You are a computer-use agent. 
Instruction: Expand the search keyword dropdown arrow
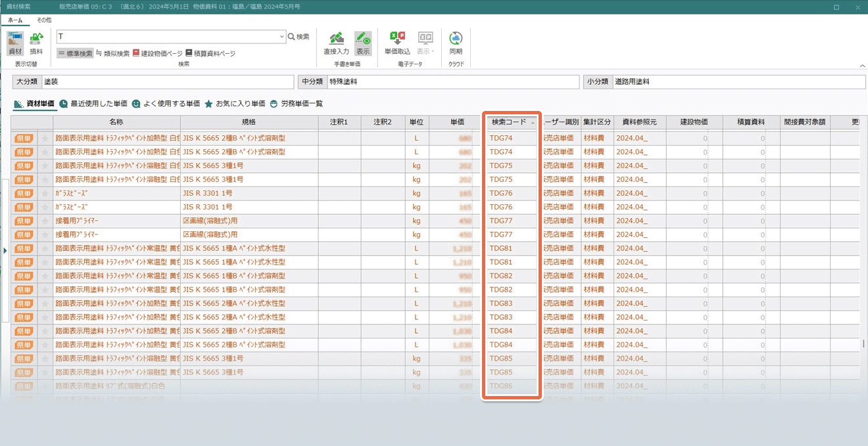(281, 37)
